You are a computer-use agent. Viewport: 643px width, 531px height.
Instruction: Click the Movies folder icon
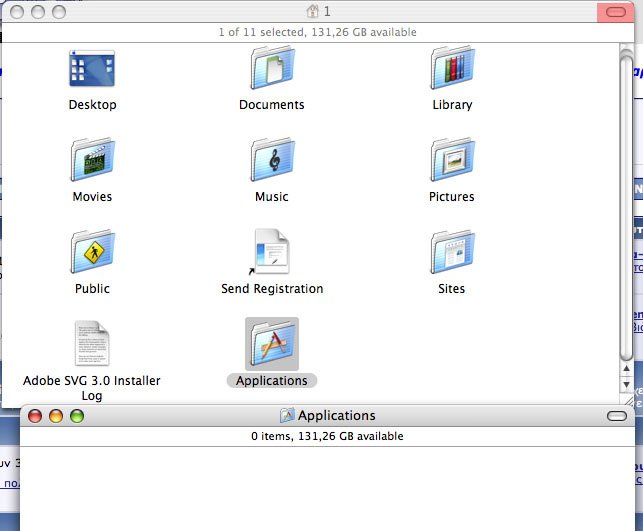pyautogui.click(x=92, y=160)
